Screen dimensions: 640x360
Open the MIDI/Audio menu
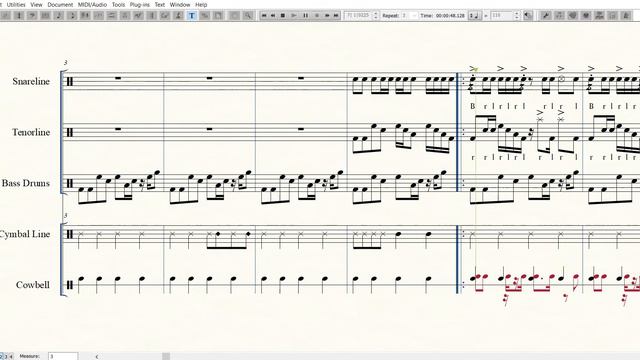click(x=92, y=4)
